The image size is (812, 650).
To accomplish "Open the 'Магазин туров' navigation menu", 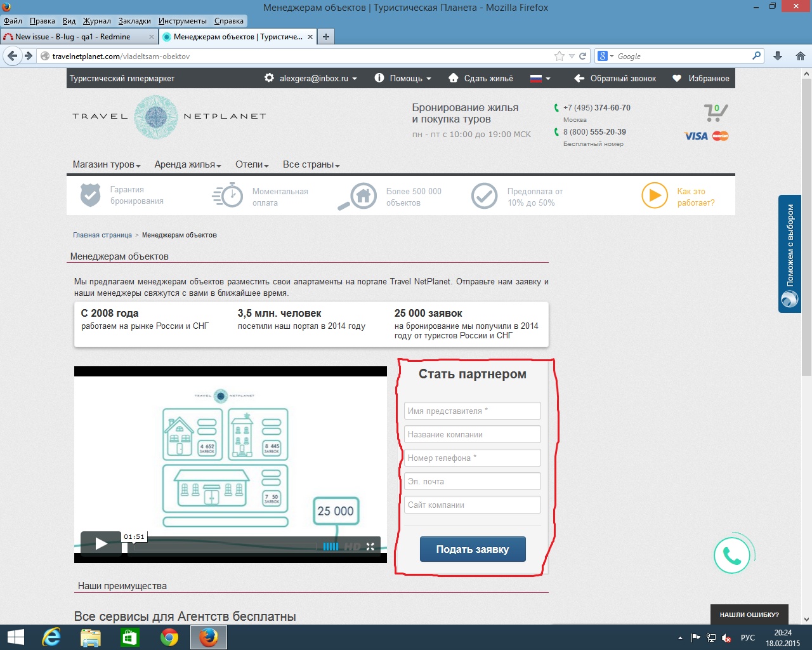I will [x=106, y=164].
